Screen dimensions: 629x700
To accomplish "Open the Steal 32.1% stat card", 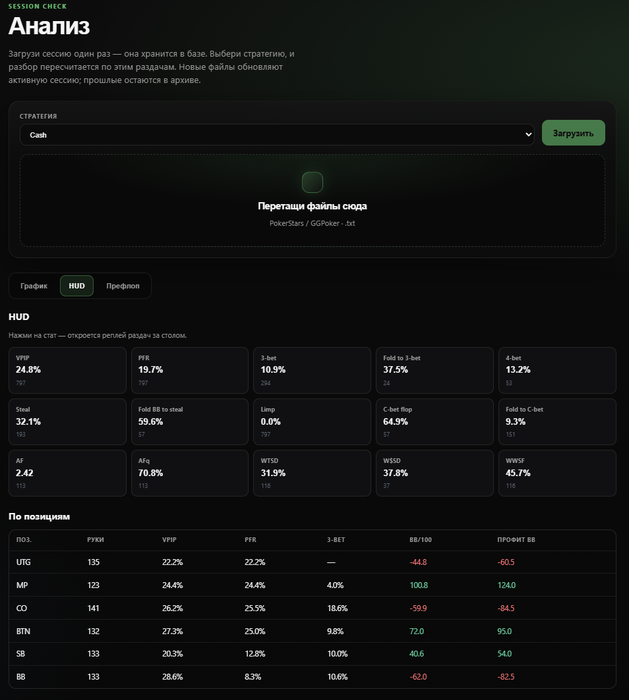I will (67, 422).
